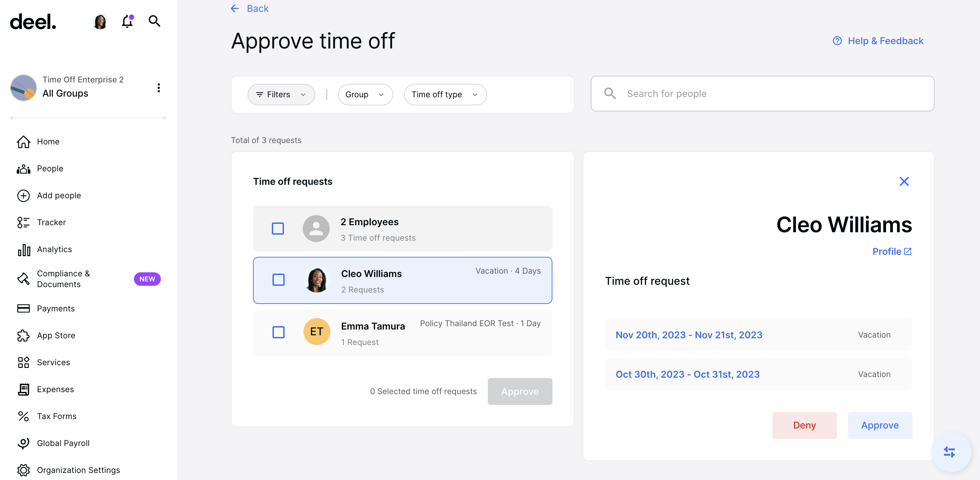Screen dimensions: 980x480
Task: Check Emma Tamura's request checkbox
Action: pyautogui.click(x=279, y=332)
